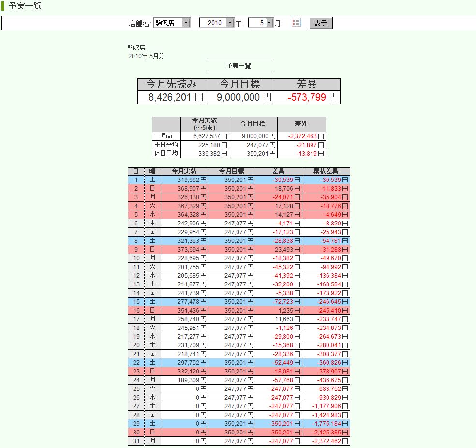The image size is (476, 448).
Task: Click day 22 actual 297,752円
Action: [x=185, y=362]
